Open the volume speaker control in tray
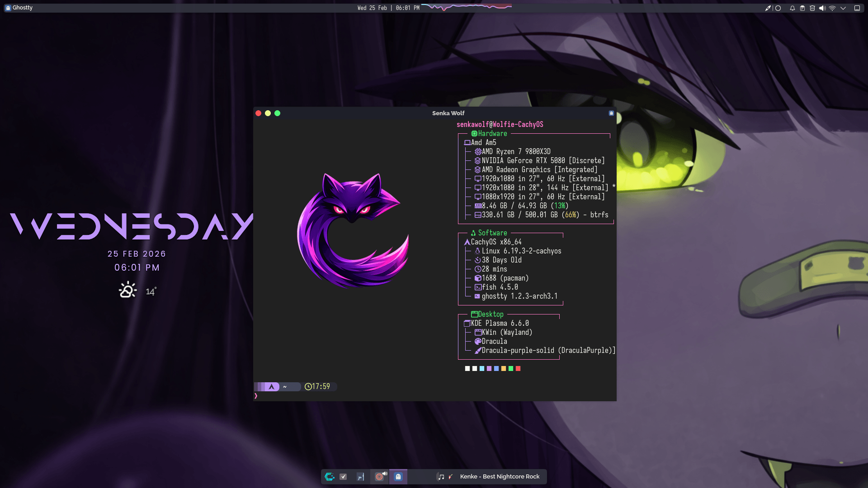Viewport: 868px width, 488px height. (822, 8)
